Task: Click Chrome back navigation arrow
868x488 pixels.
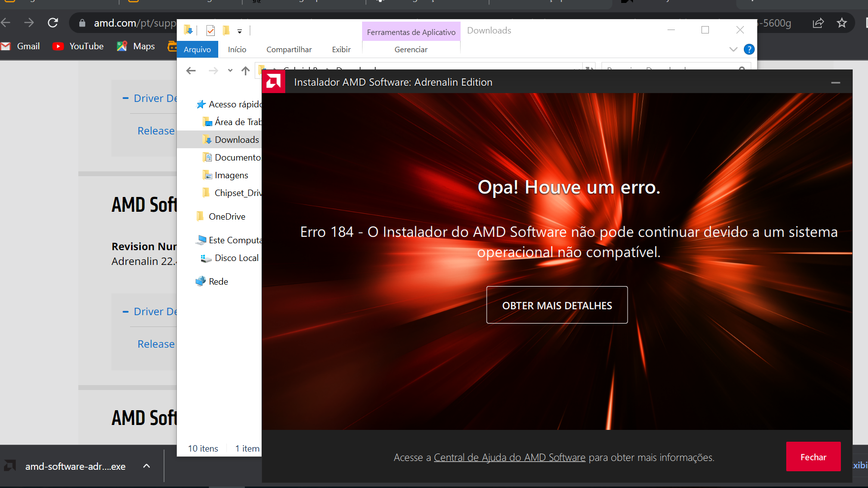Action: click(x=5, y=23)
